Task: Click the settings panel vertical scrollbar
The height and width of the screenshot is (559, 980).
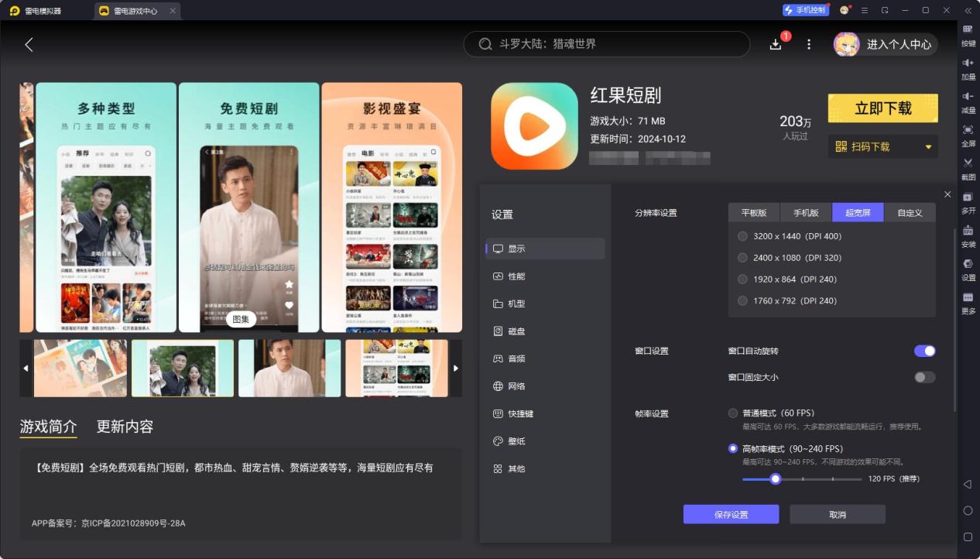Action: (x=954, y=321)
